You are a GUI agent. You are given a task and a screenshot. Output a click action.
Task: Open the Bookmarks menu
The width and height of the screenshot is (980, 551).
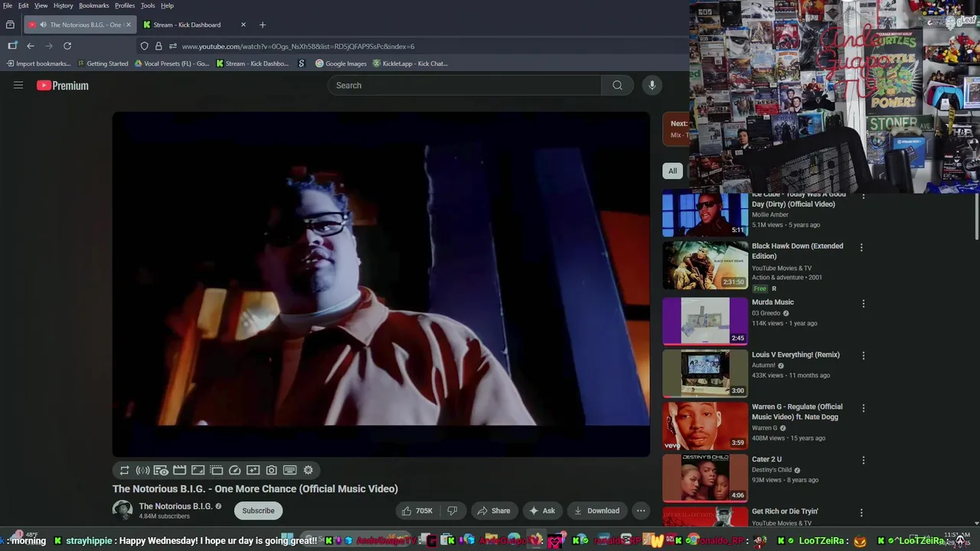click(x=94, y=5)
